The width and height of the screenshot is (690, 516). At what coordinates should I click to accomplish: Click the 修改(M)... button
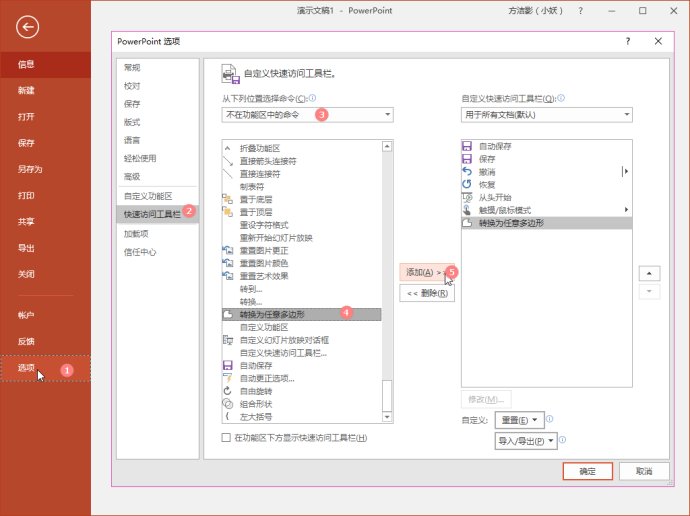(486, 399)
